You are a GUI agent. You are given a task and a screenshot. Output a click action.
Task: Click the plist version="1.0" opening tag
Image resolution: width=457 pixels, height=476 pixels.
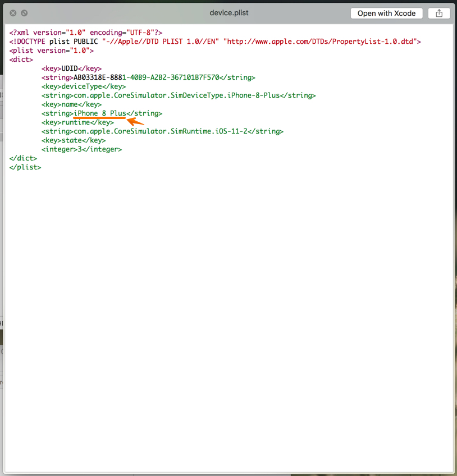pos(51,51)
